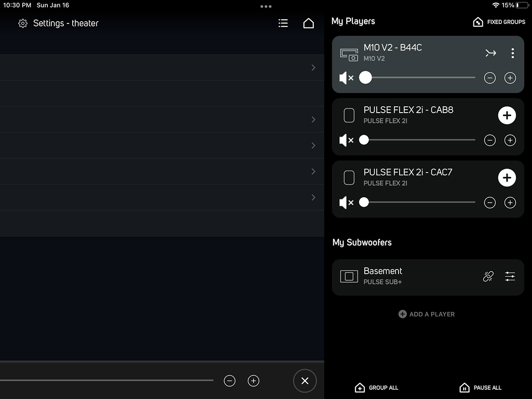This screenshot has width=532, height=399.
Task: Select the PULSE FLEX 2i - CAB8 name
Action: pyautogui.click(x=408, y=110)
